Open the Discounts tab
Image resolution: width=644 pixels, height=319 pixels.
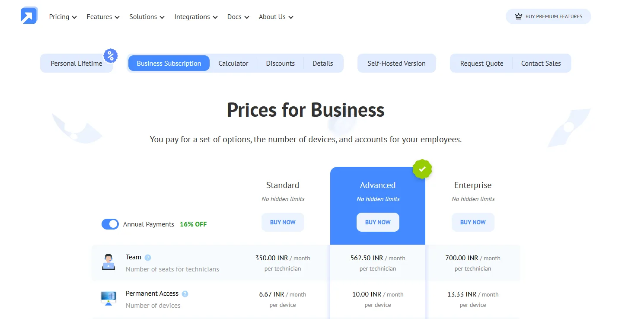point(281,63)
